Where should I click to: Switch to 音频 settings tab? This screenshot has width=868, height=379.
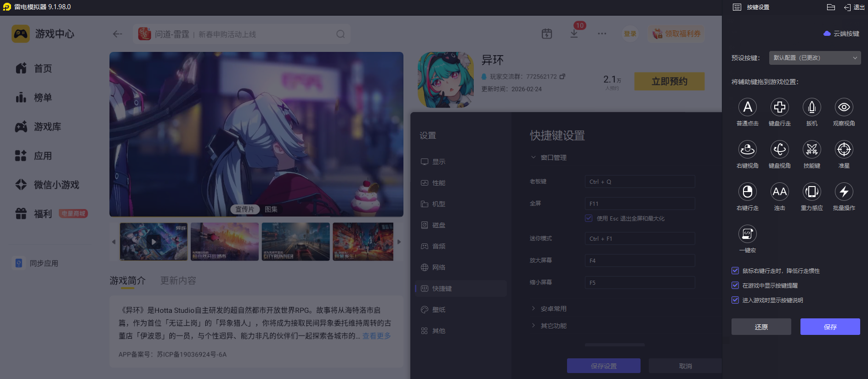433,246
